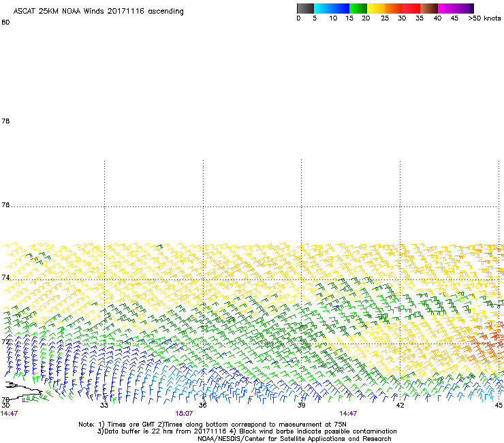
Task: Click the longitude axis label '42'
Action: coord(400,406)
